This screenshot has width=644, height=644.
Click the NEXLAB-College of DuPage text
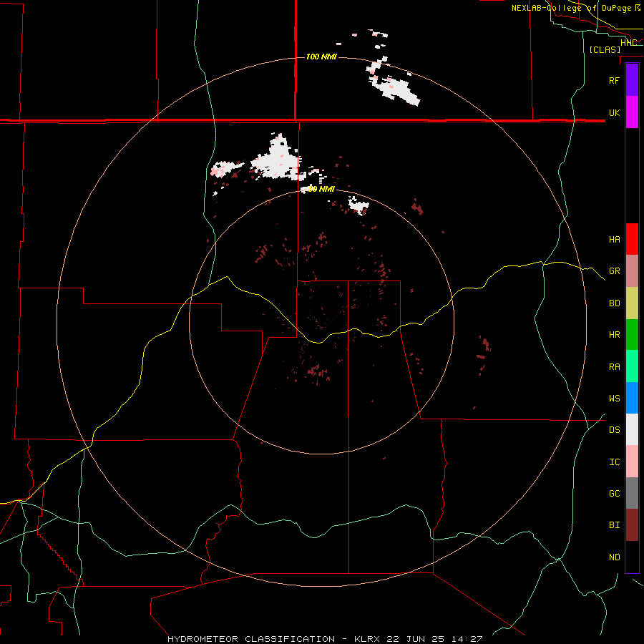tap(572, 8)
